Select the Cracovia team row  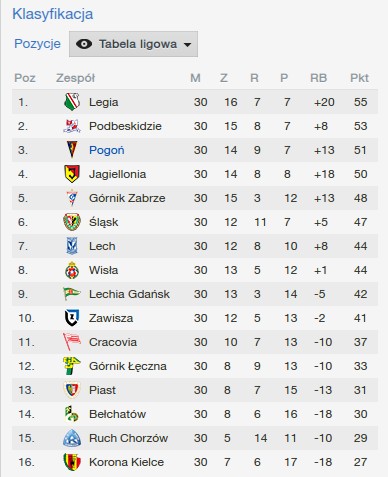tap(195, 342)
